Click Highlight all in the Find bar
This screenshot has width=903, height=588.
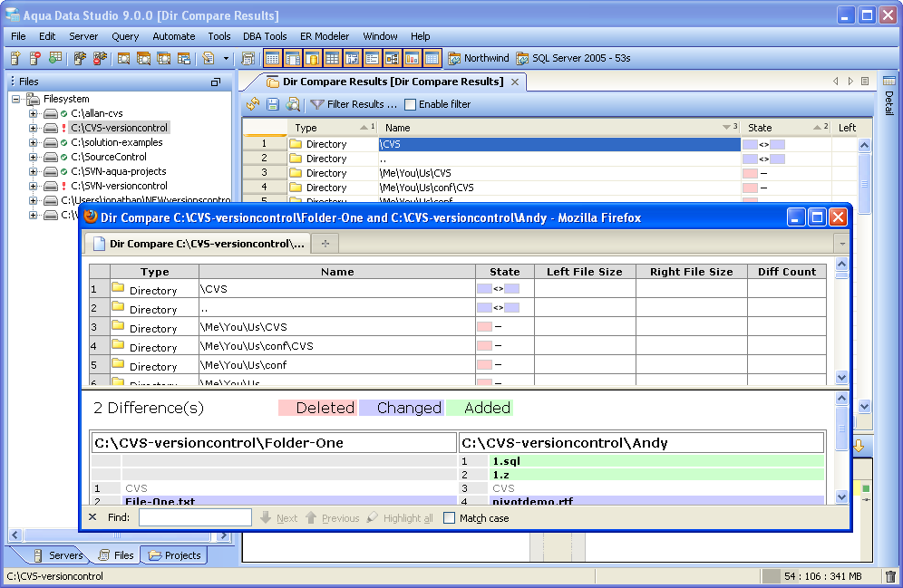[x=400, y=518]
